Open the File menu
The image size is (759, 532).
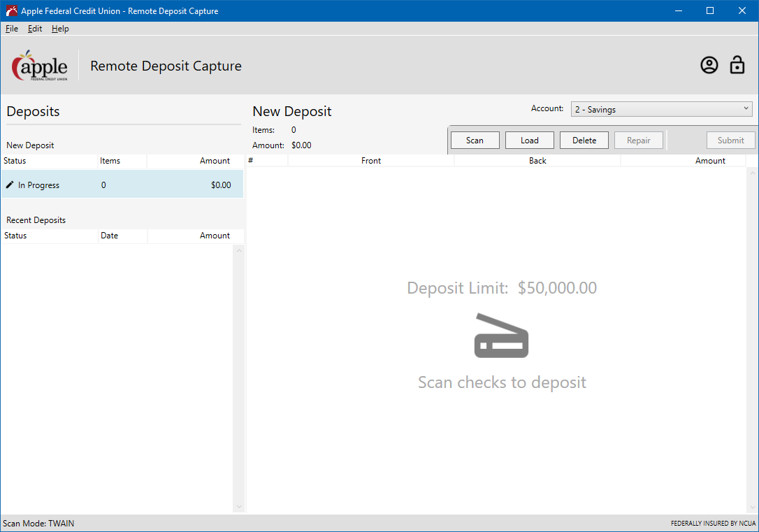[x=11, y=29]
